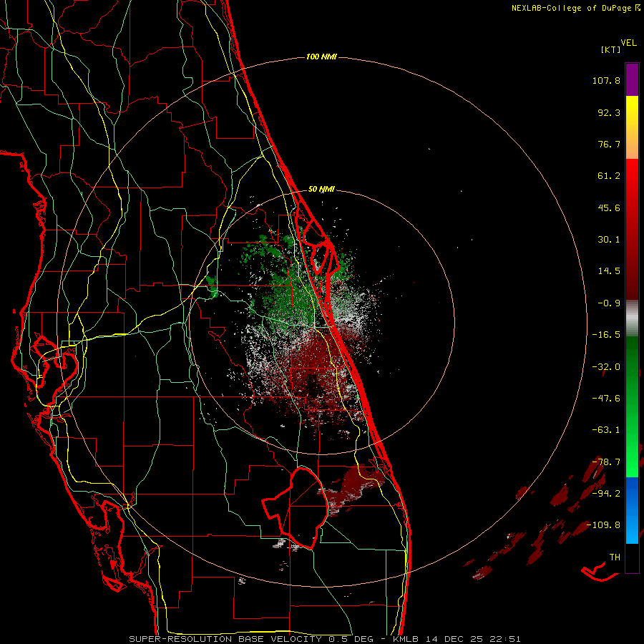Screen dimensions: 644x644
Task: Click the TH label on the legend
Action: (x=615, y=557)
